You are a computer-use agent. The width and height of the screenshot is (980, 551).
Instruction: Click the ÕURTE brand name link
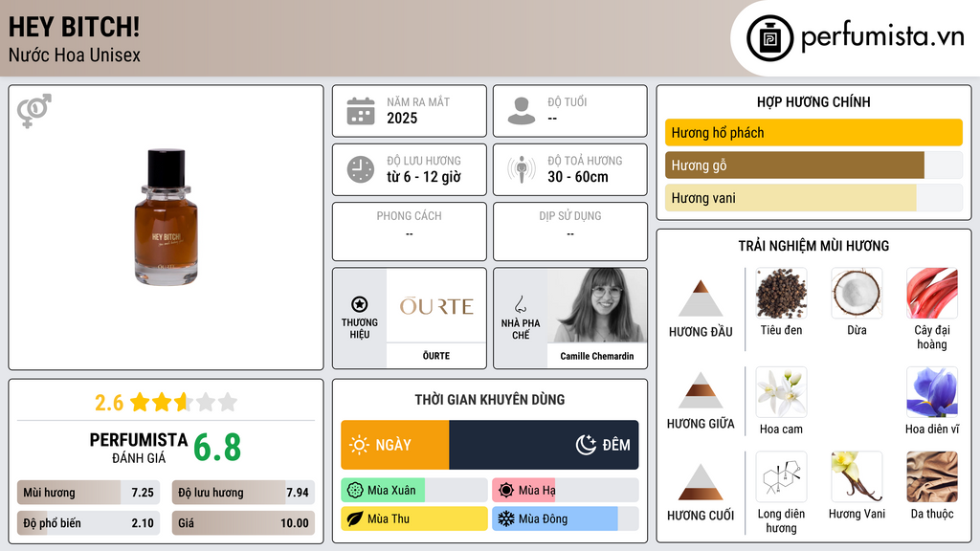pos(436,356)
